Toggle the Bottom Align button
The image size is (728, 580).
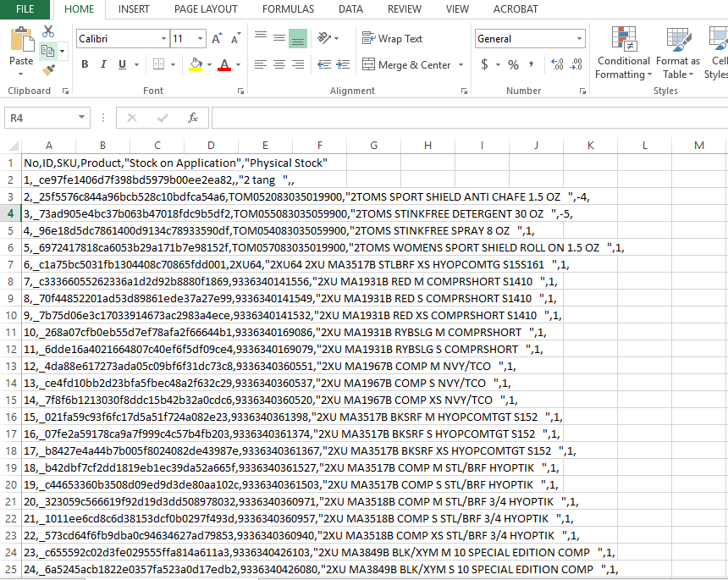point(298,38)
